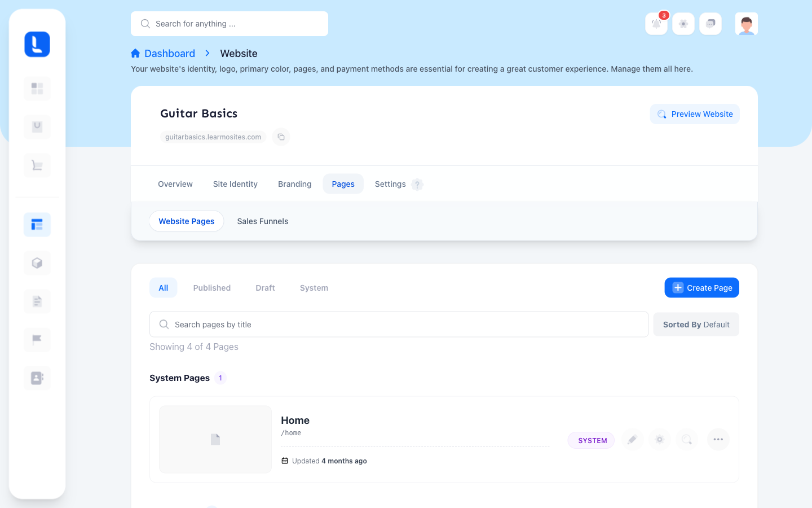Open the chat messages icon
The image size is (812, 508).
pos(710,24)
